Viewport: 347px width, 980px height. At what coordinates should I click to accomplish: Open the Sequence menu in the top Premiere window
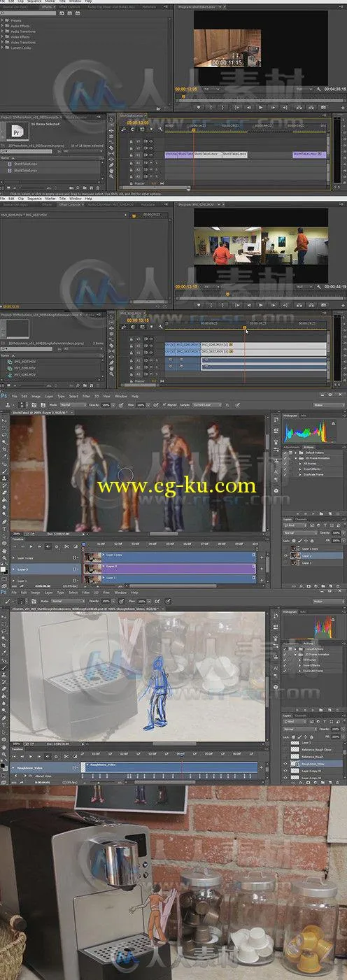[34, 1]
